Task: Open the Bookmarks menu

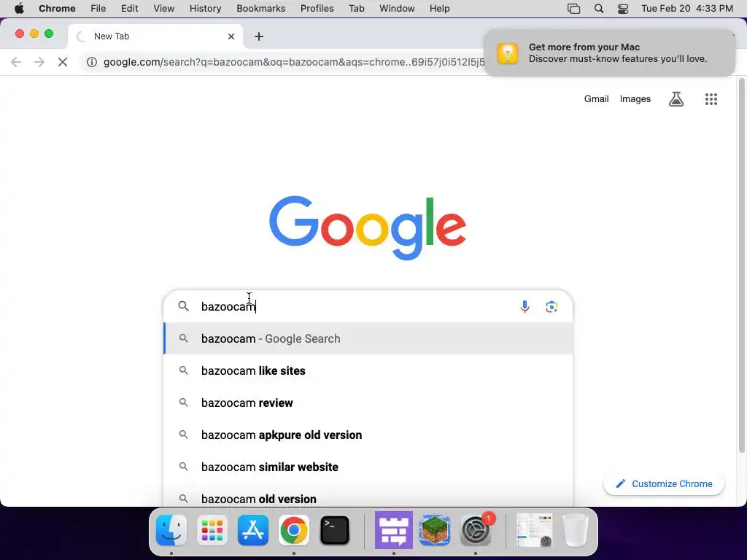Action: pyautogui.click(x=260, y=9)
